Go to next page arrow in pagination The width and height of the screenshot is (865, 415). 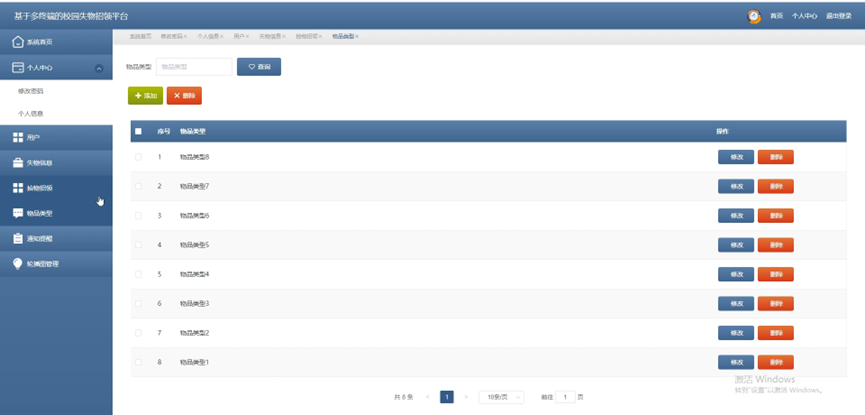[466, 397]
